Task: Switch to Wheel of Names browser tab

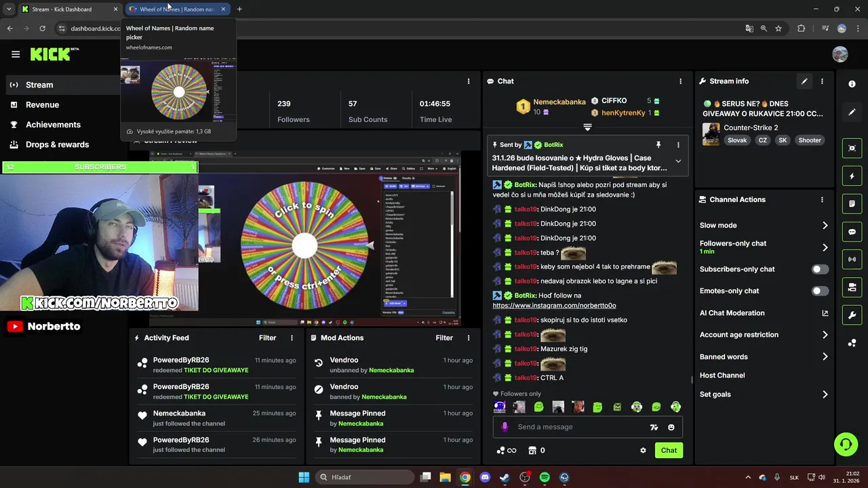Action: pyautogui.click(x=178, y=9)
